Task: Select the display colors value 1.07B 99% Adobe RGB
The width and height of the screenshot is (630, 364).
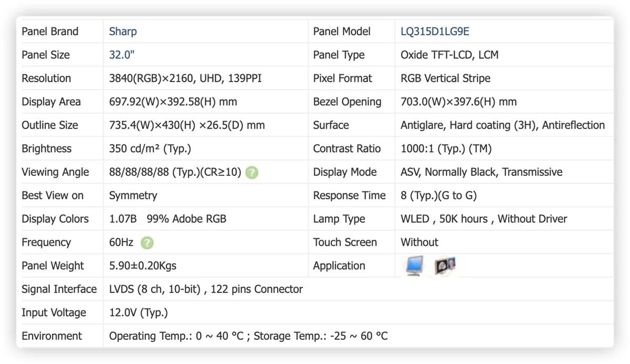Action: tap(168, 219)
